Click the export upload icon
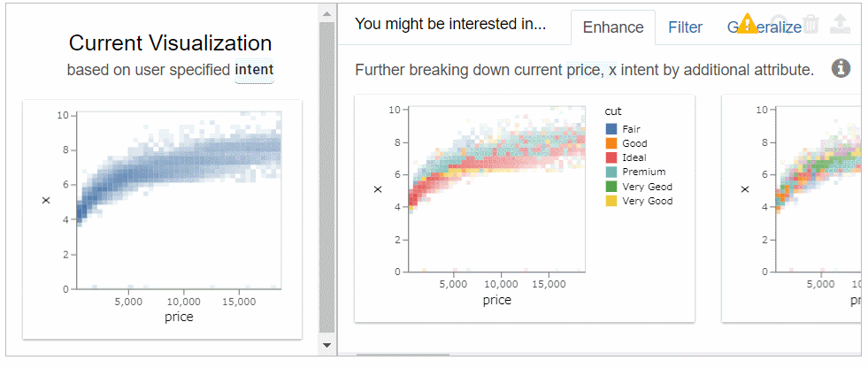This screenshot has width=868, height=368. coord(839,23)
